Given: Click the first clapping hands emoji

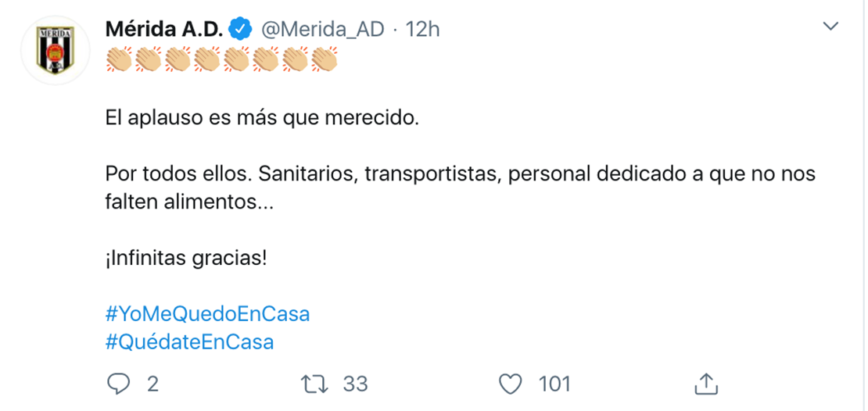Looking at the screenshot, I should pos(119,59).
